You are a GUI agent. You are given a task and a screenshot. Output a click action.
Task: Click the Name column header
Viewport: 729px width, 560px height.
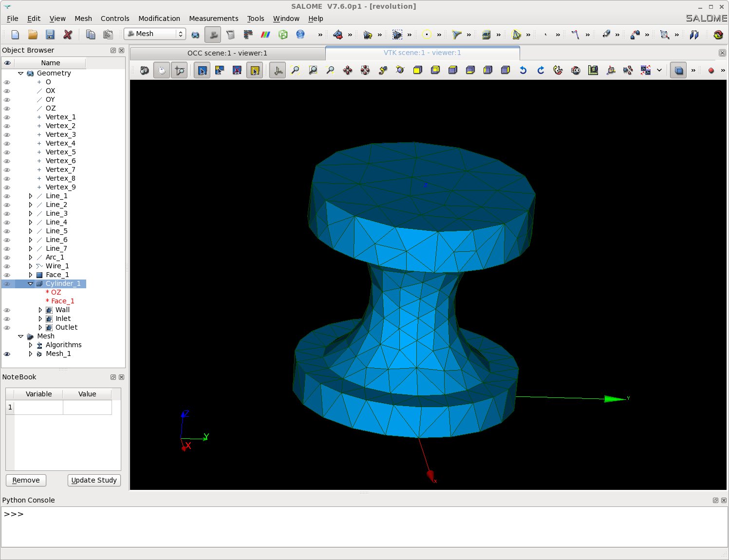tap(50, 63)
